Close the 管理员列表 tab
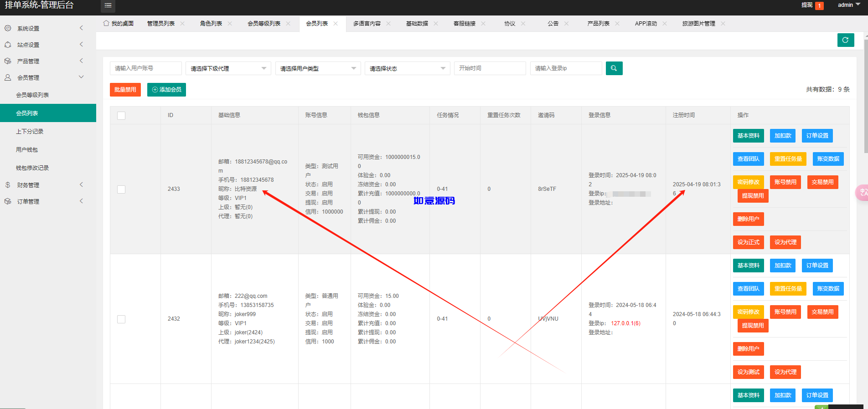The height and width of the screenshot is (409, 868). (182, 24)
